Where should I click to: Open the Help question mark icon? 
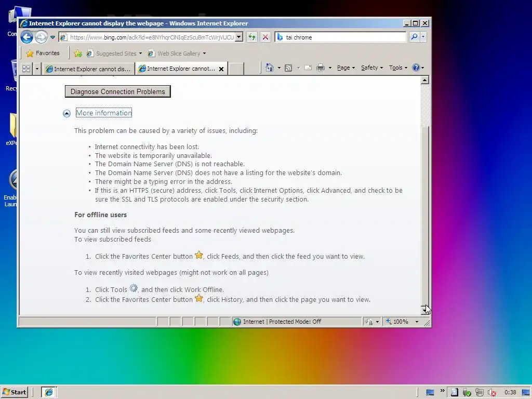tap(416, 68)
